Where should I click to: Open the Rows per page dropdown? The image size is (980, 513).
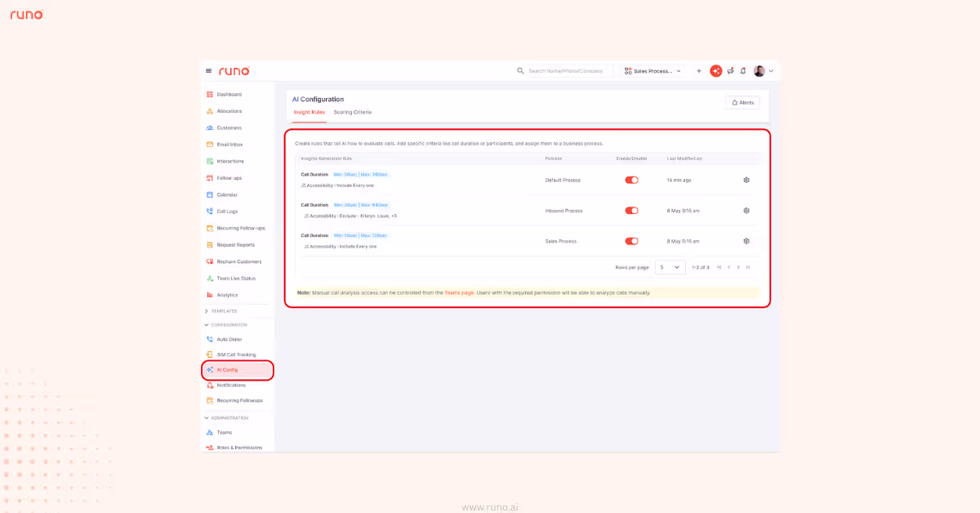(x=669, y=267)
